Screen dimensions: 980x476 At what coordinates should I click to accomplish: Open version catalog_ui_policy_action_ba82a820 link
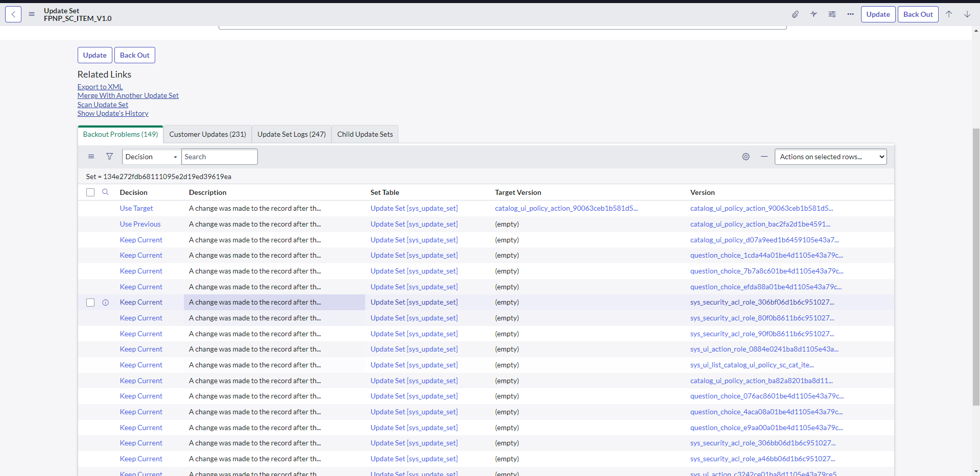761,381
